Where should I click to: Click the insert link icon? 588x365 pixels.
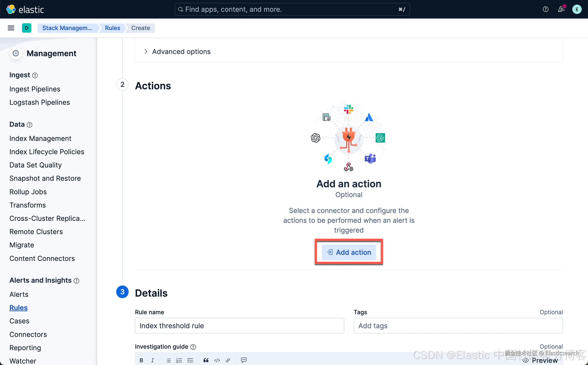pyautogui.click(x=228, y=360)
